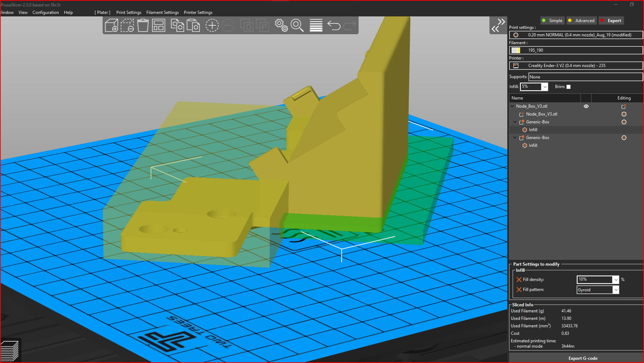
Task: Click the Add model cube icon
Action: (x=111, y=26)
